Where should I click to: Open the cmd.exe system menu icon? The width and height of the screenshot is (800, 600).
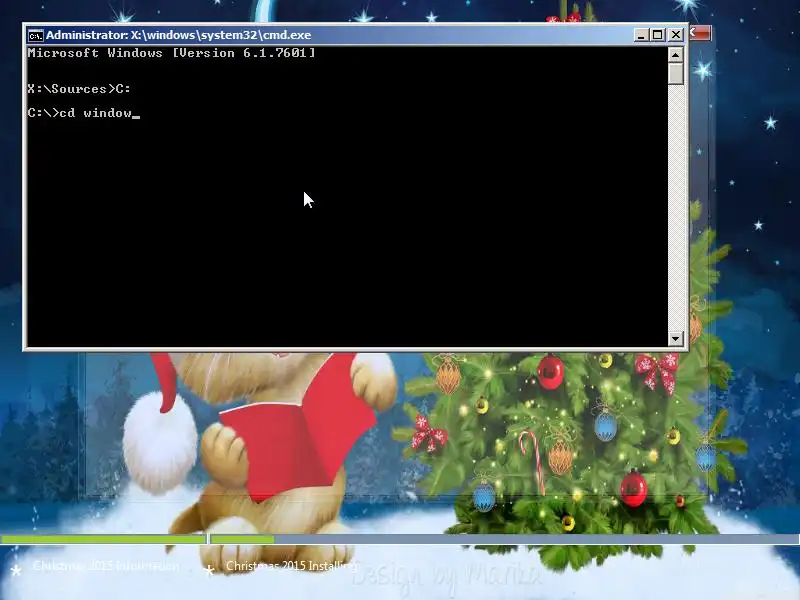[36, 35]
